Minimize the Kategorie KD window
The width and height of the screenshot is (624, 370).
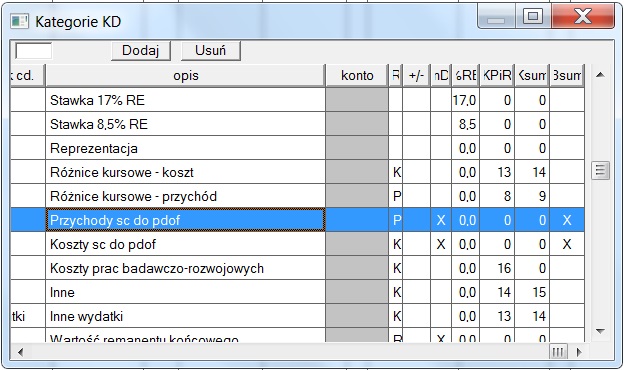(496, 16)
